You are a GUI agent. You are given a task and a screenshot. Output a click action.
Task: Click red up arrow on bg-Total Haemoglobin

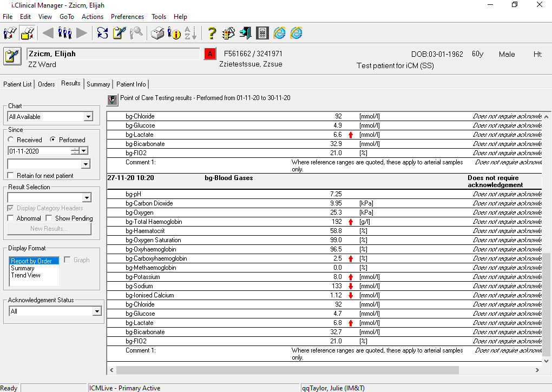tap(351, 222)
